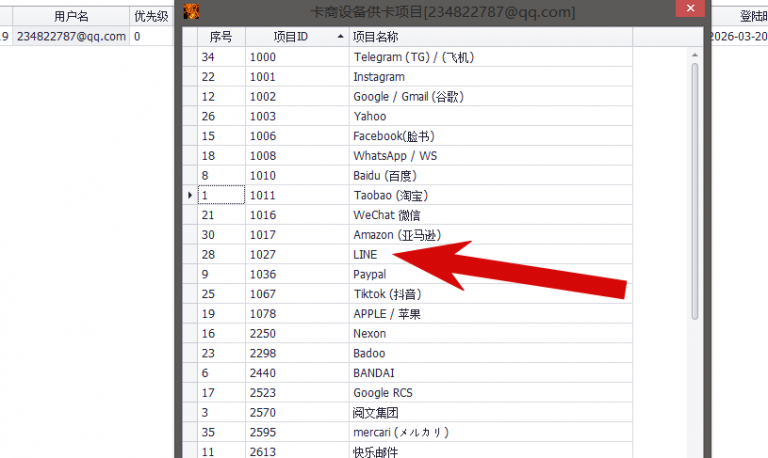
Task: Click project ID cell 1011
Action: tap(297, 195)
